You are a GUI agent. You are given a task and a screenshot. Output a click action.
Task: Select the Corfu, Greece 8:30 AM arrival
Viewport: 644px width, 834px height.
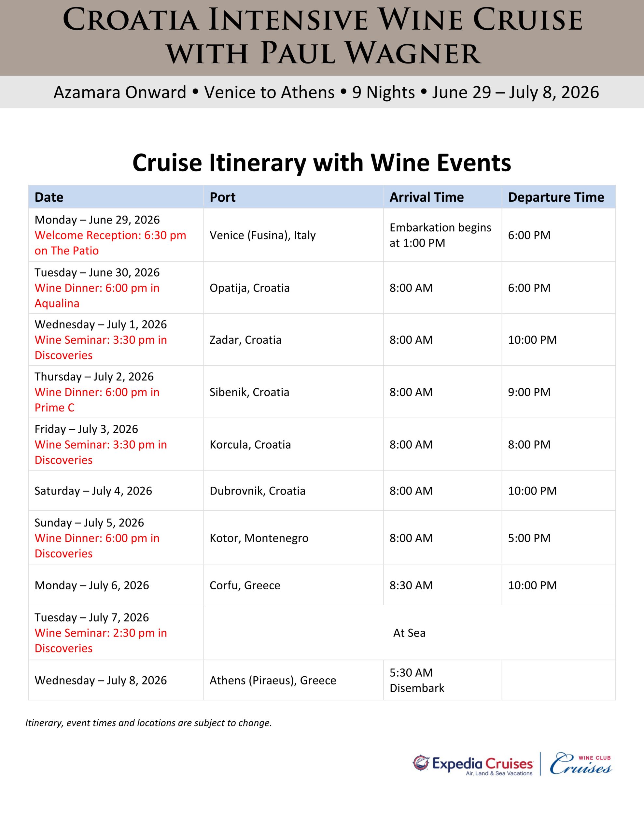(411, 585)
